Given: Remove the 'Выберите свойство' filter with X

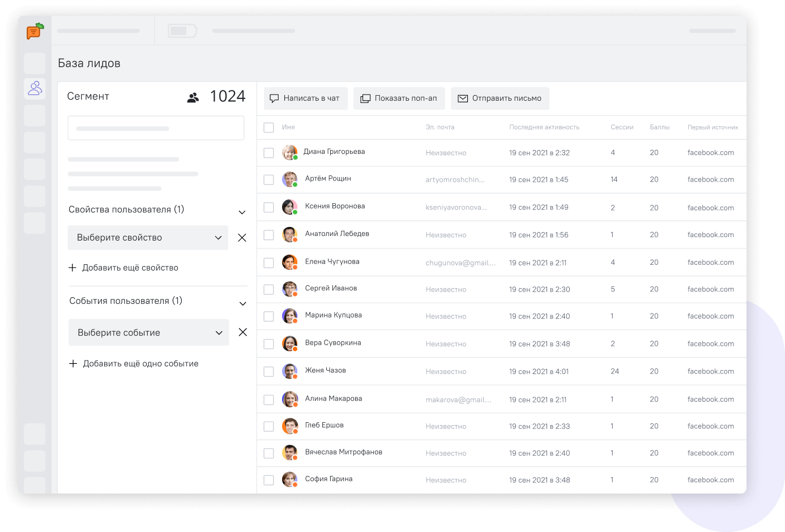Looking at the screenshot, I should coord(242,238).
